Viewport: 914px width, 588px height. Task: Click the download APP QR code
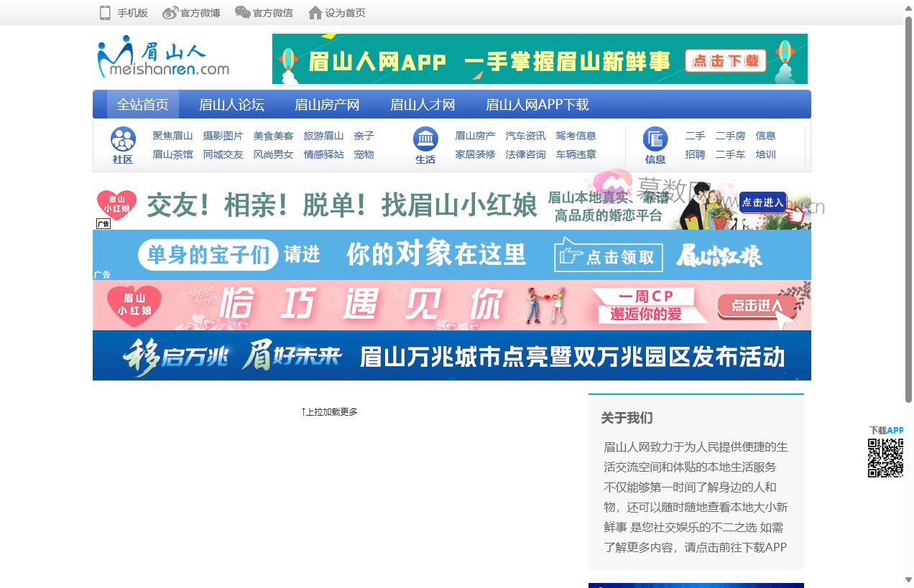885,458
